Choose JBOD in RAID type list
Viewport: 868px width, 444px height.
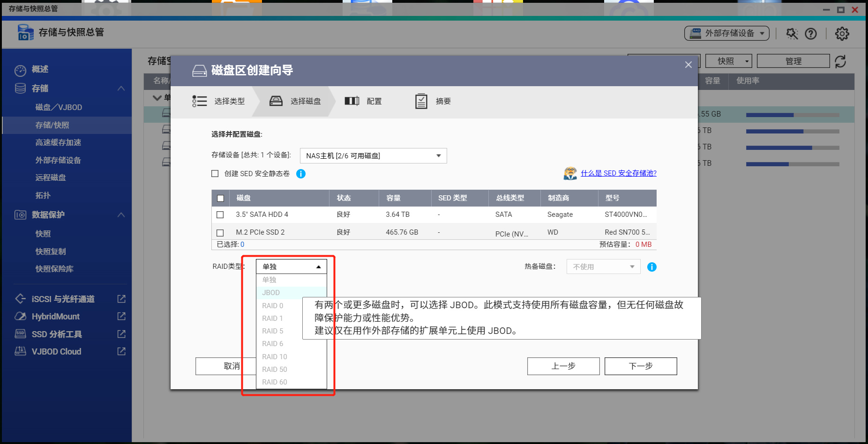(x=292, y=293)
